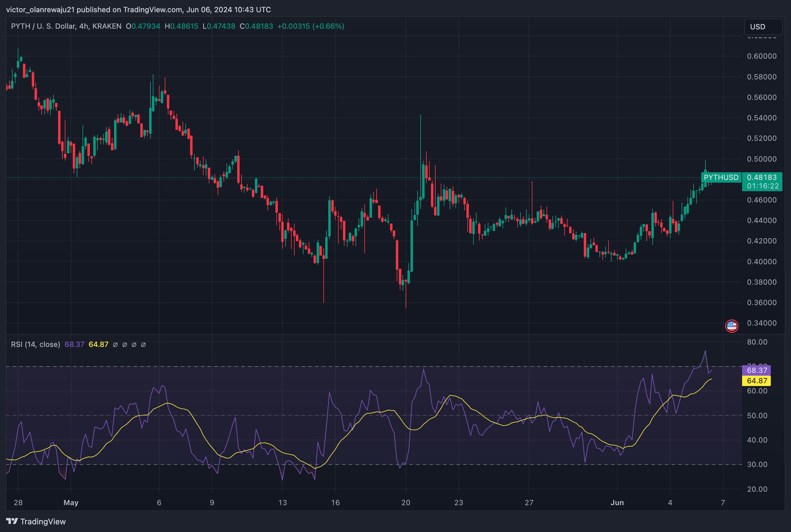Click the first empty-value ∅ symbol in RSI legend
Viewport: 791px width, 532px height.
tap(115, 345)
